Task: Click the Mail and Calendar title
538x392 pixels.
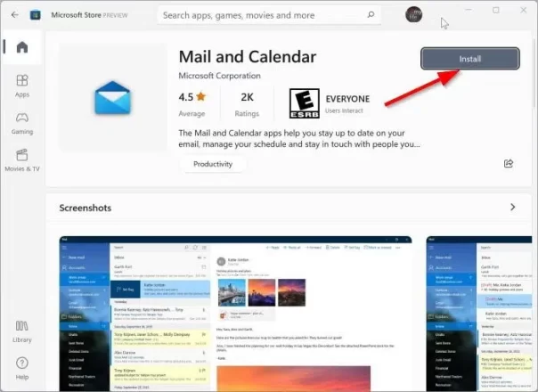Action: (x=248, y=57)
